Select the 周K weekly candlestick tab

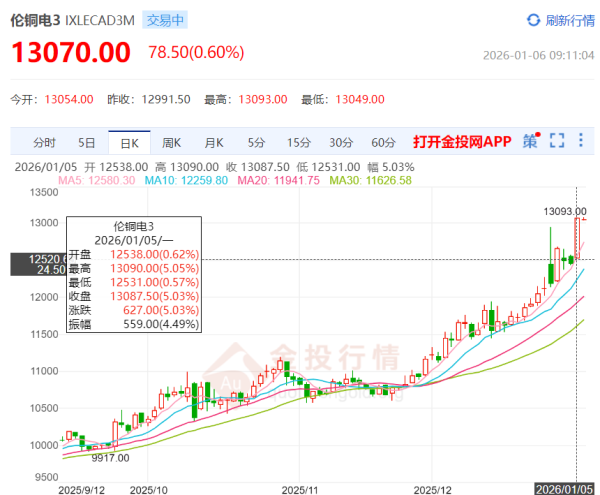[171, 143]
